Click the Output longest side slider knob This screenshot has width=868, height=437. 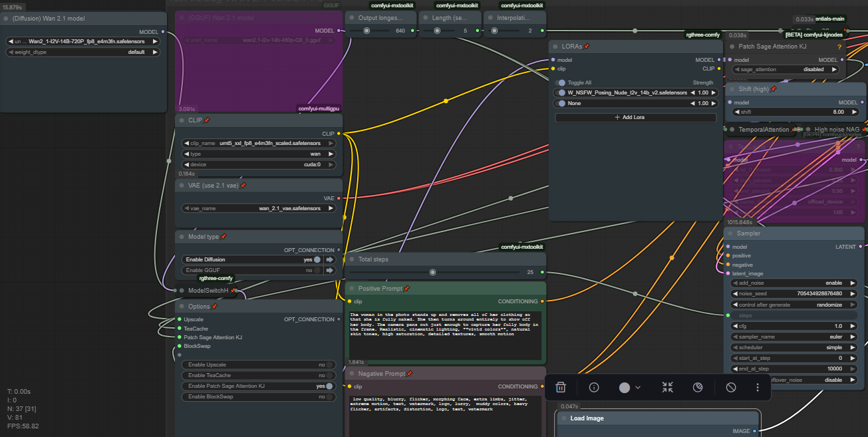pyautogui.click(x=366, y=31)
